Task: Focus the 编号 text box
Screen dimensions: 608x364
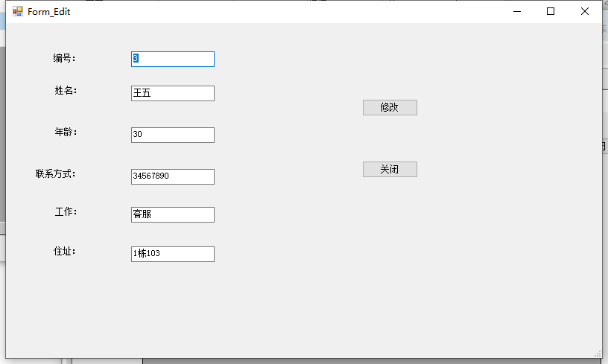Action: [x=173, y=59]
